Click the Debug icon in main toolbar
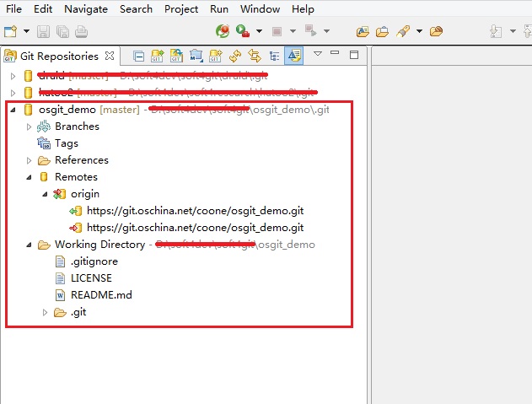This screenshot has width=532, height=404. (x=223, y=31)
